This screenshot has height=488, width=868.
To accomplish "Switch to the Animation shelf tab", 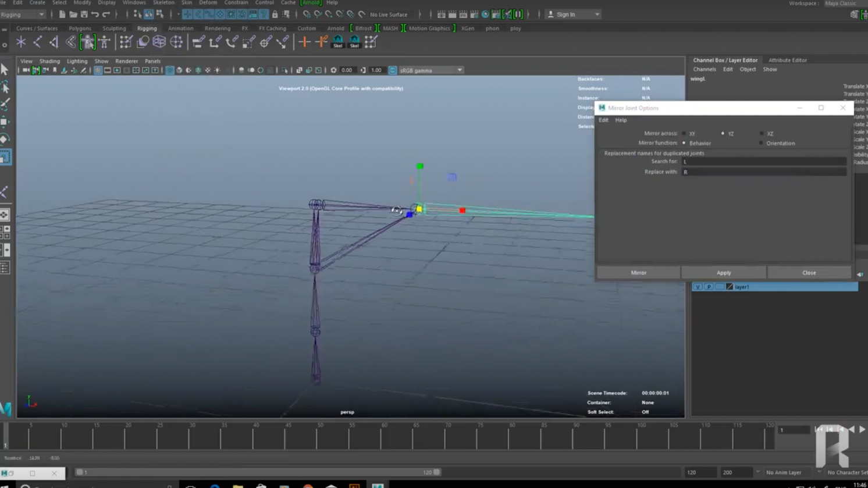I will pyautogui.click(x=180, y=29).
